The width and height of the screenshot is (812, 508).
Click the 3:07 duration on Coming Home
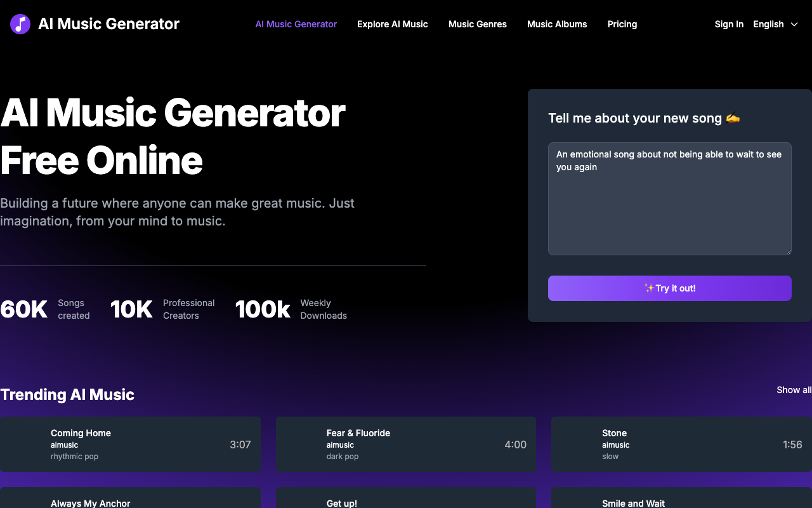tap(240, 444)
